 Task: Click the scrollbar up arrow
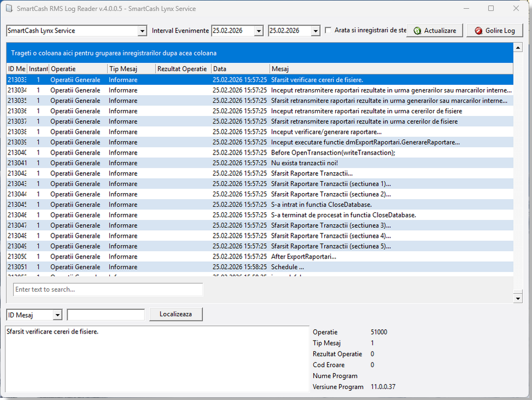coord(518,47)
